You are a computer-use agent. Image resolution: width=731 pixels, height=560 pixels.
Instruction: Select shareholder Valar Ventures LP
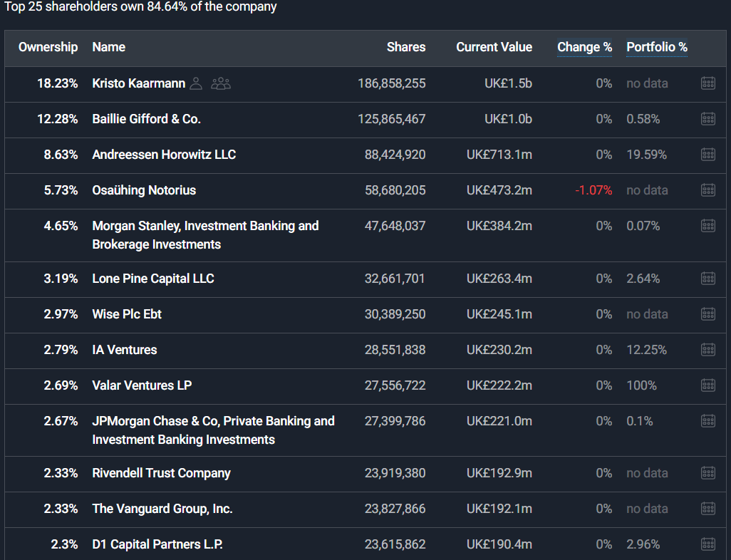tap(142, 385)
